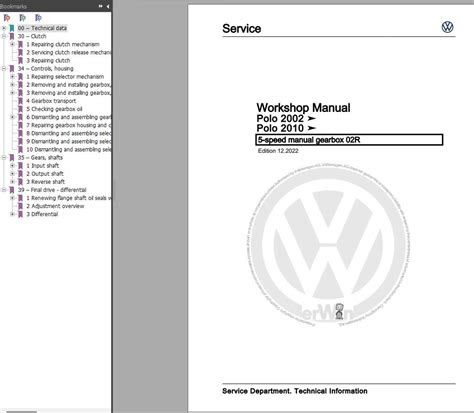This screenshot has height=413, width=474.
Task: Expand the 3 Differential node
Action: pos(12,214)
